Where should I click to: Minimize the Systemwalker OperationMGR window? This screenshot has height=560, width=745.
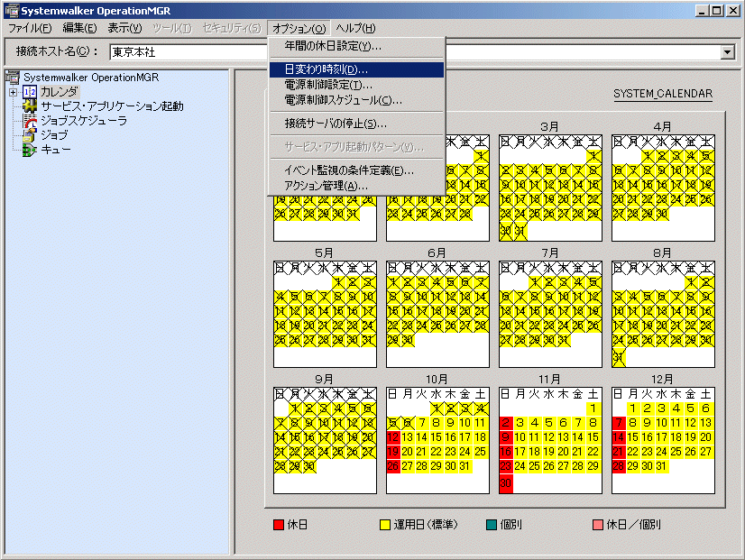702,11
